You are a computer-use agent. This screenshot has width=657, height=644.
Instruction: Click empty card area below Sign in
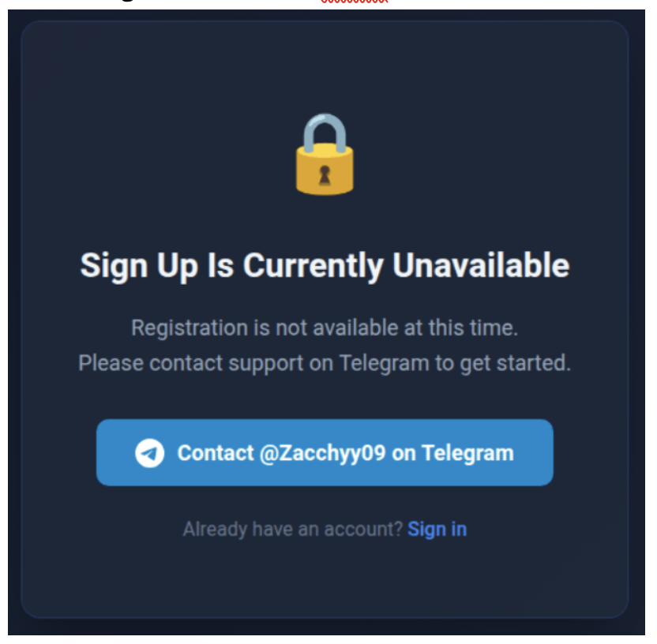(325, 578)
